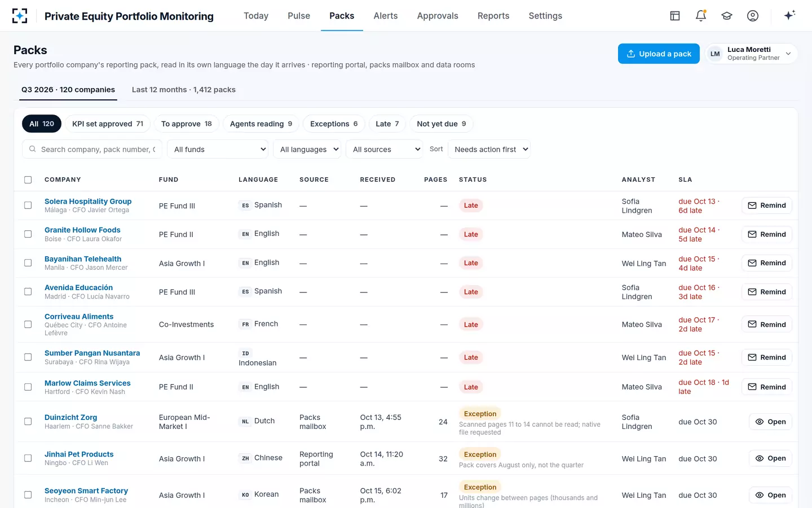Click the app logo icon

[x=20, y=16]
